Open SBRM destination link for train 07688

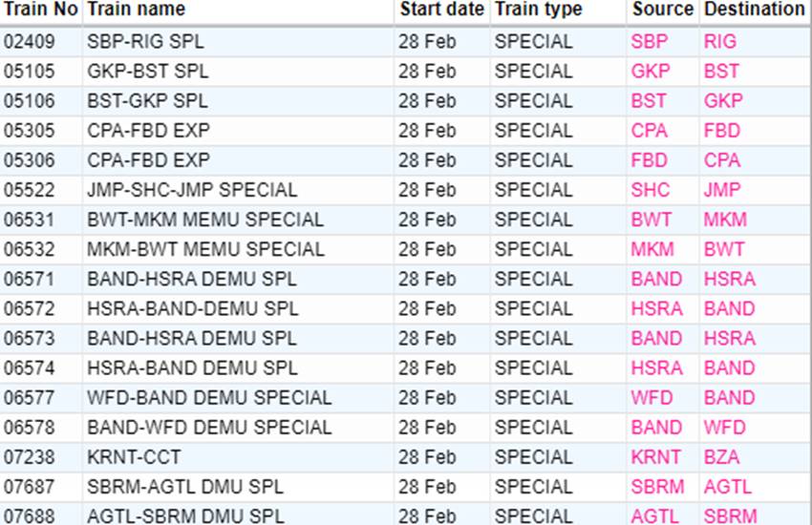(x=730, y=515)
